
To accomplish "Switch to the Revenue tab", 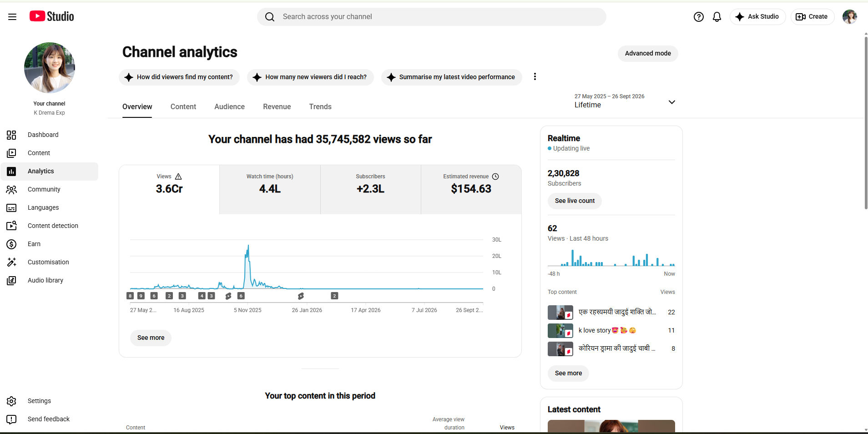I will click(277, 106).
